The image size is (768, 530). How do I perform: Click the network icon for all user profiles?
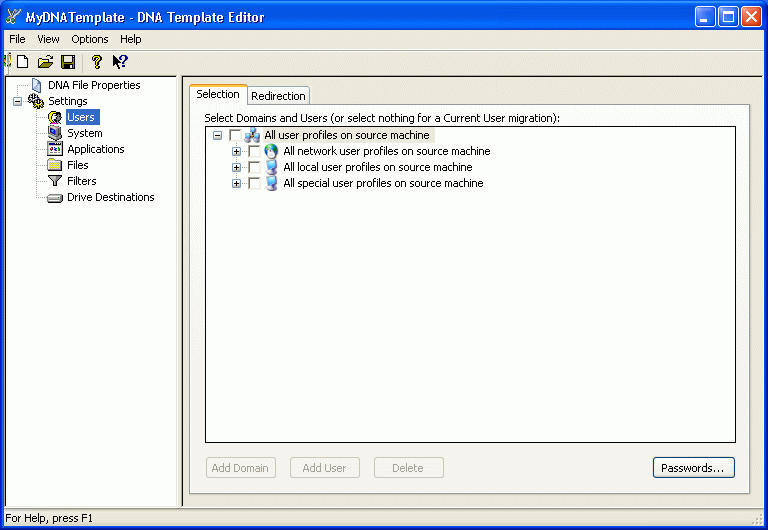coord(252,135)
